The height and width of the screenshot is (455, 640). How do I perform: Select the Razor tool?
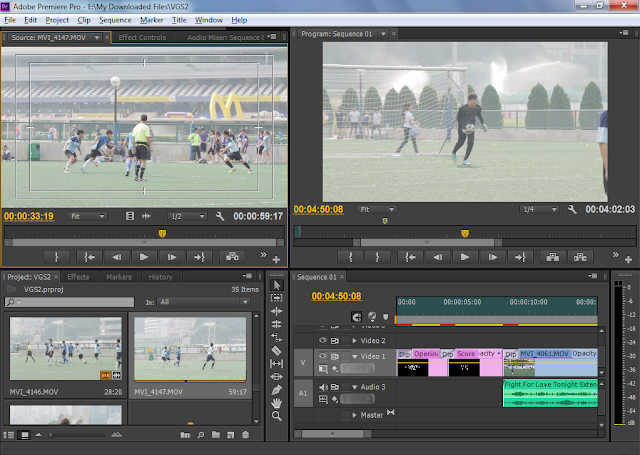(277, 350)
